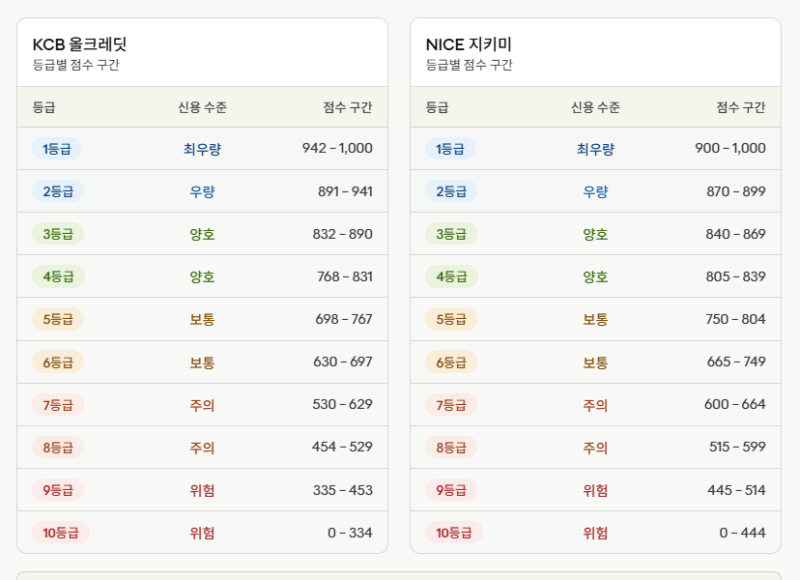Image resolution: width=800 pixels, height=580 pixels.
Task: Click the 점수 구간 header in KCB table
Action: [x=348, y=107]
